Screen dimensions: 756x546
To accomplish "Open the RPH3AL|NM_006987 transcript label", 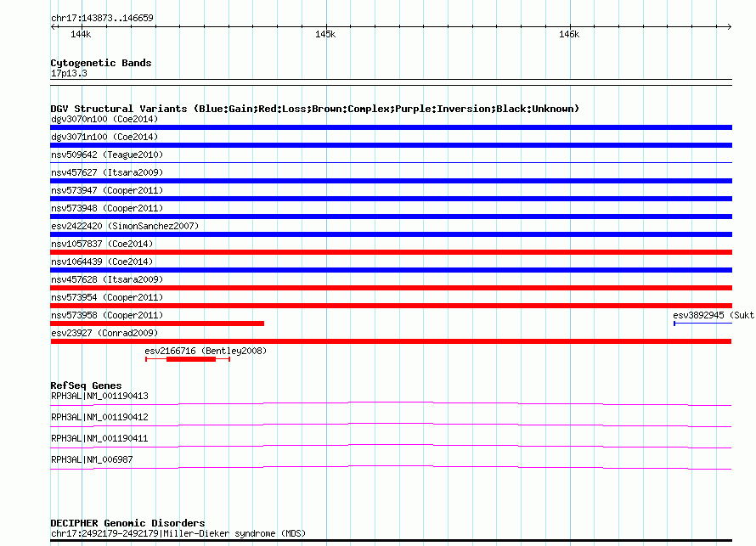I will [92, 459].
